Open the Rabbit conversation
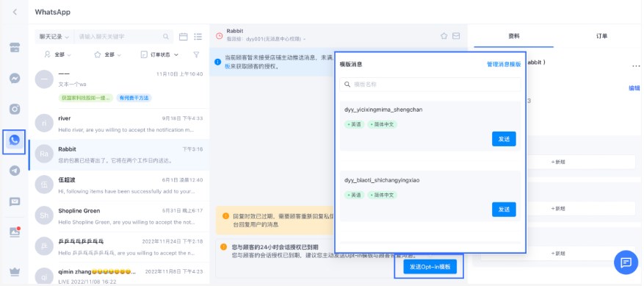This screenshot has height=286, width=644. [x=119, y=154]
